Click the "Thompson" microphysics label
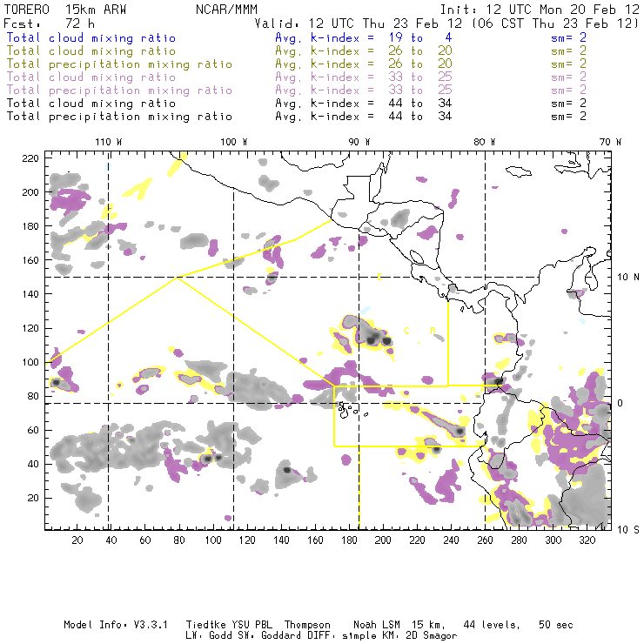 [307, 625]
